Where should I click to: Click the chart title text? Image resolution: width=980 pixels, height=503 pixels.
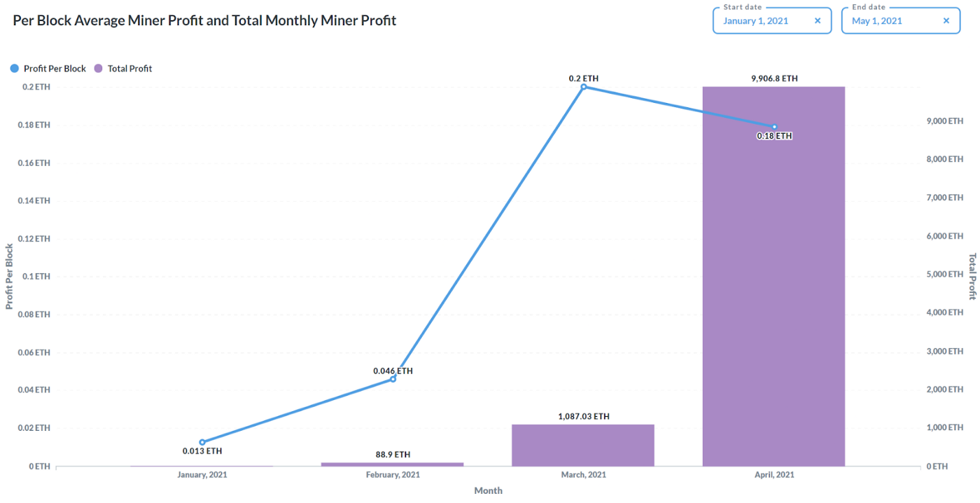pyautogui.click(x=204, y=21)
